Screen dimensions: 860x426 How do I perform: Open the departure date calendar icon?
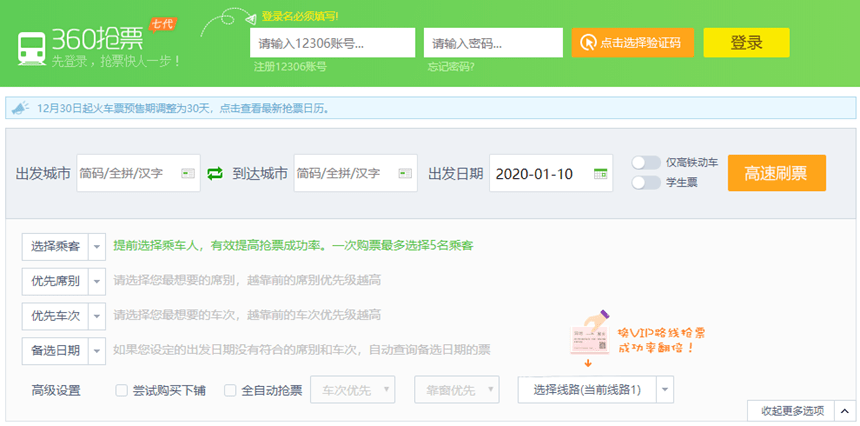click(601, 174)
